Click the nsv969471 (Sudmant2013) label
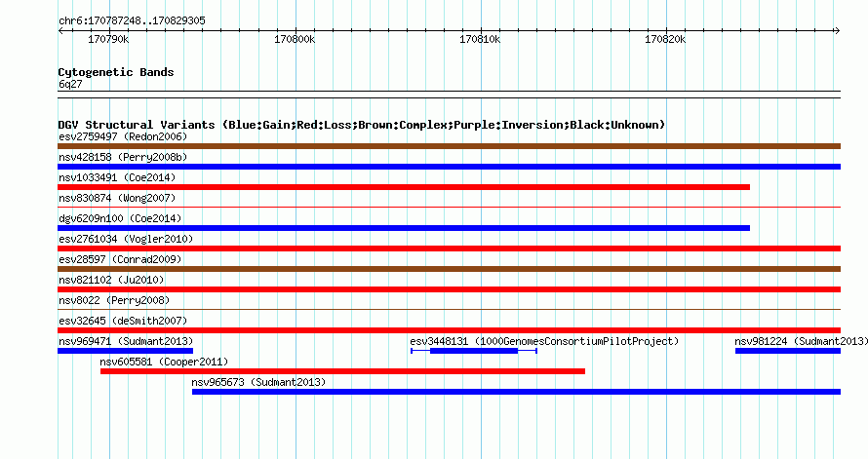 (126, 341)
